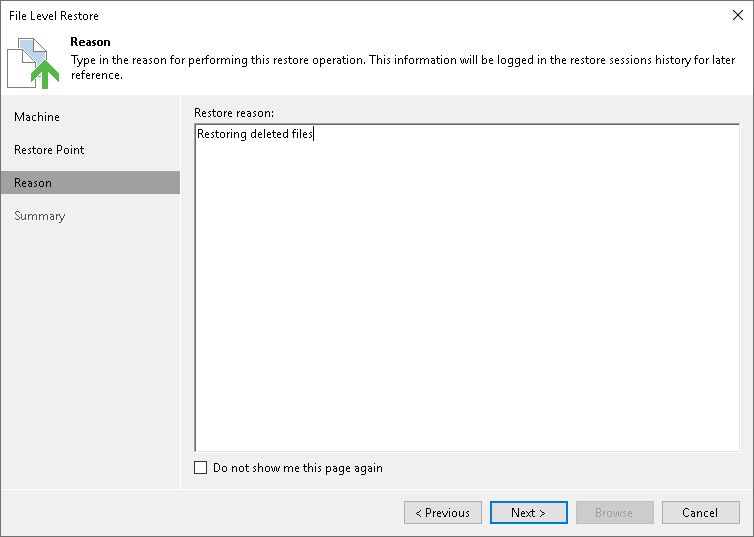The width and height of the screenshot is (754, 537).
Task: Close the File Level Restore window
Action: coord(738,15)
